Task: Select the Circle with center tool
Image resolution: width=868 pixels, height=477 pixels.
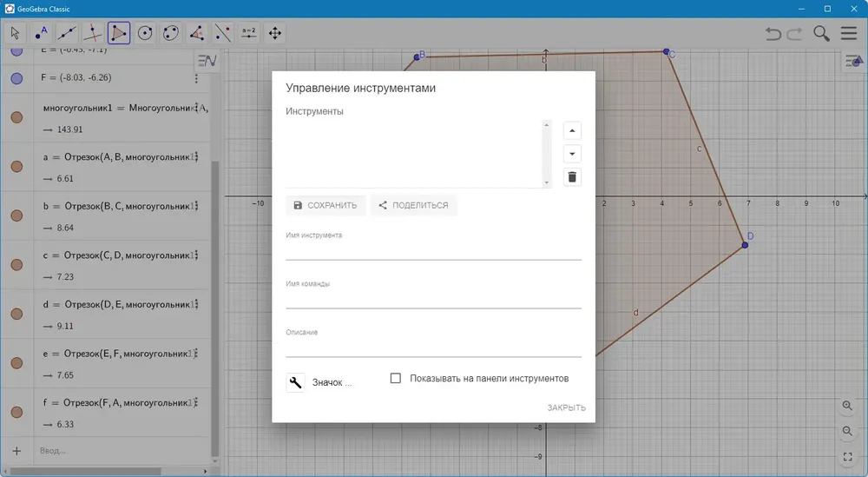Action: (x=145, y=33)
